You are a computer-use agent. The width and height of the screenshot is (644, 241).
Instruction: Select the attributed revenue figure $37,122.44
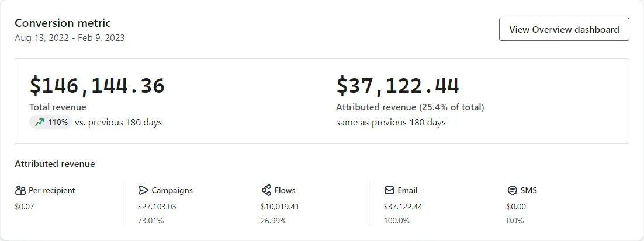[x=397, y=86]
